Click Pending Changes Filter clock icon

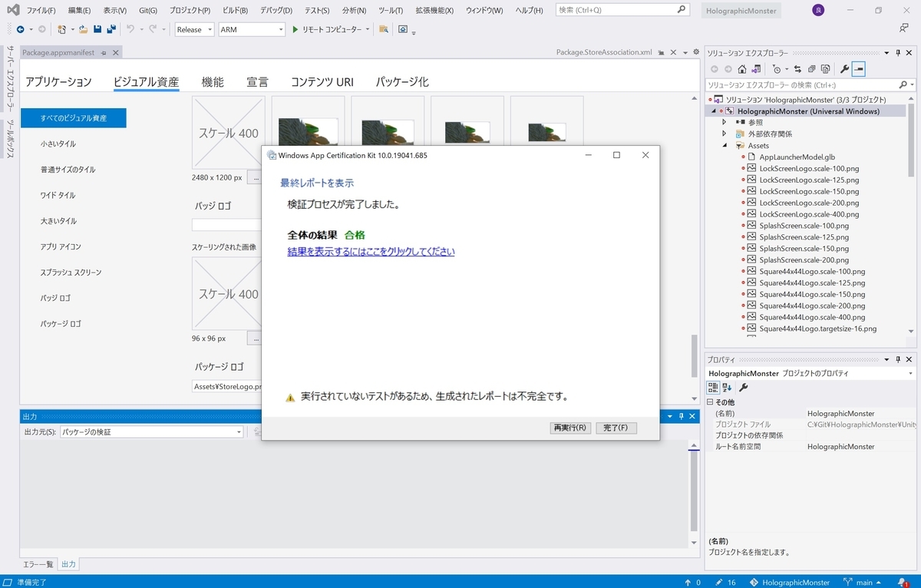point(777,69)
